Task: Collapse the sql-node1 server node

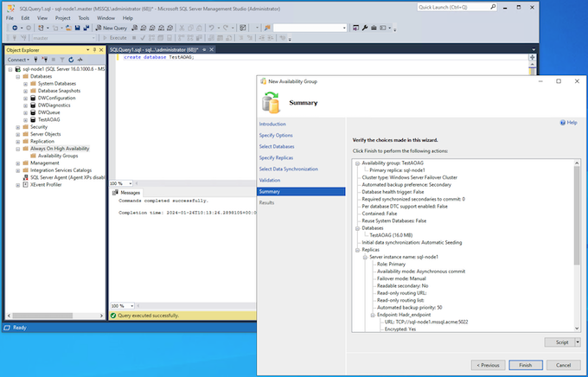Action: tap(10, 69)
